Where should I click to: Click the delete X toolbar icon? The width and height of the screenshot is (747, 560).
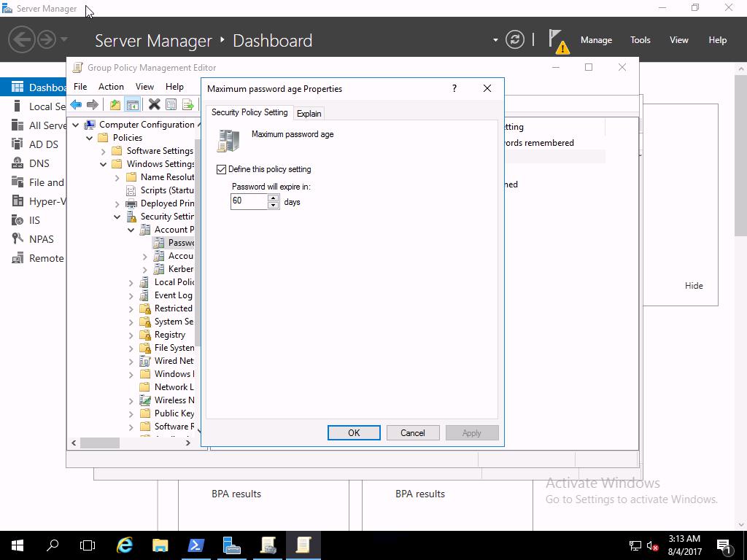pyautogui.click(x=154, y=104)
